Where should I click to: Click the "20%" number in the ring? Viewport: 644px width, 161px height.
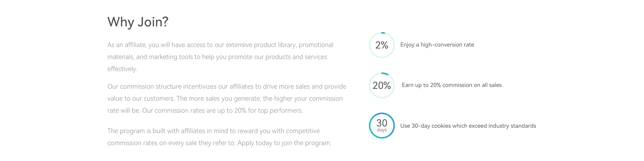[x=382, y=86]
